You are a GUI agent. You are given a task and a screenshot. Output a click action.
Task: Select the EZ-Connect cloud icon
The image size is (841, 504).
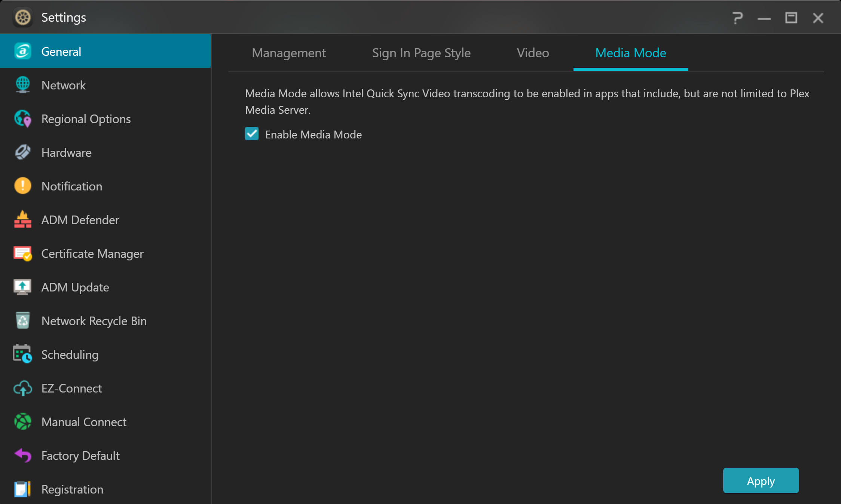pyautogui.click(x=23, y=388)
